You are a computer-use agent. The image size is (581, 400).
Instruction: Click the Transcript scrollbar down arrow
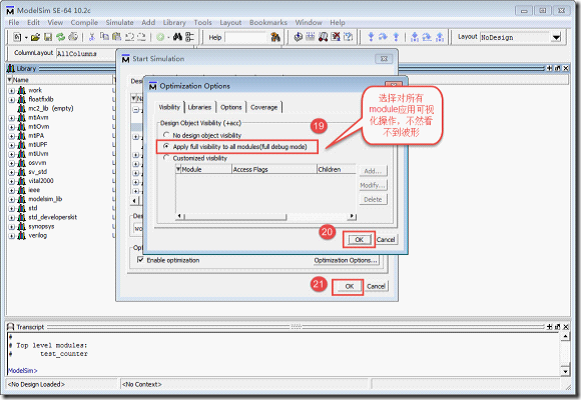coord(565,371)
